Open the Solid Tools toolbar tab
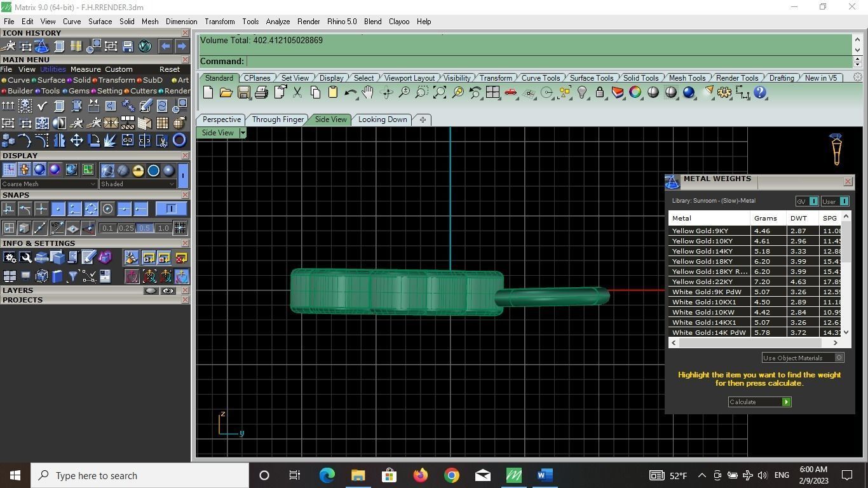868x488 pixels. coord(641,78)
